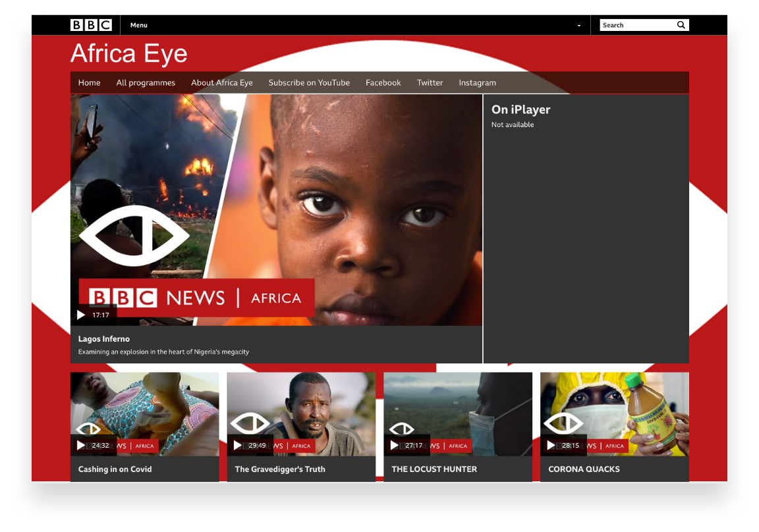Click THE LOCUST HUNTER thumbnail
This screenshot has height=532, width=759.
click(458, 414)
